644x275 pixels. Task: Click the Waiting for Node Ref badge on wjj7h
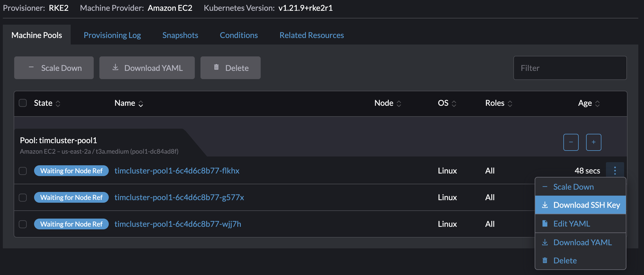pos(71,224)
